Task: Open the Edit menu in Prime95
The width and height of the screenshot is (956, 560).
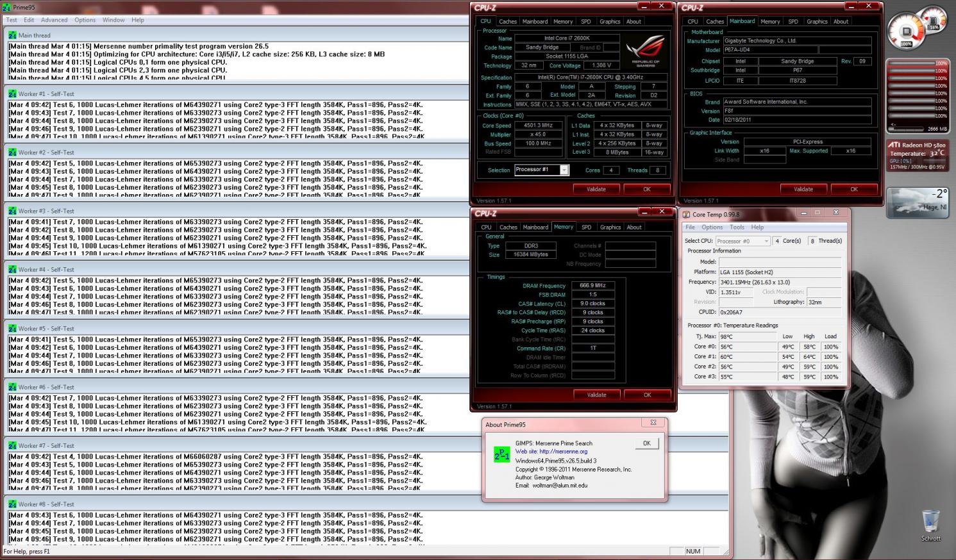Action: click(29, 20)
